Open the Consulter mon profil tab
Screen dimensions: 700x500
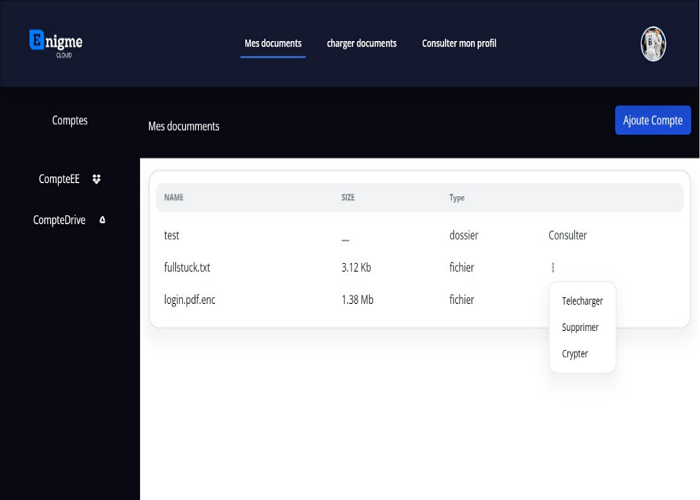click(459, 44)
